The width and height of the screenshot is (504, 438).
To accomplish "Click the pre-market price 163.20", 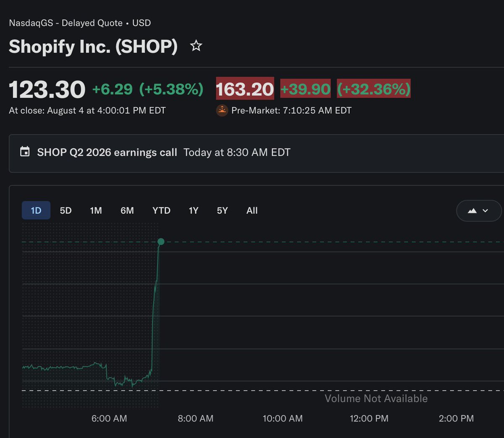I will (x=245, y=89).
